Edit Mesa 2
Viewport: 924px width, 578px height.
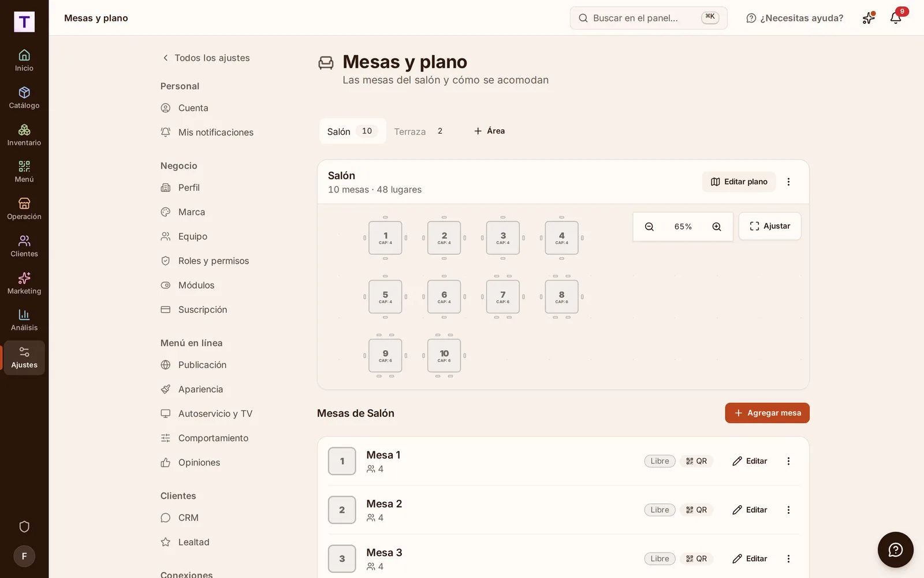click(x=750, y=510)
